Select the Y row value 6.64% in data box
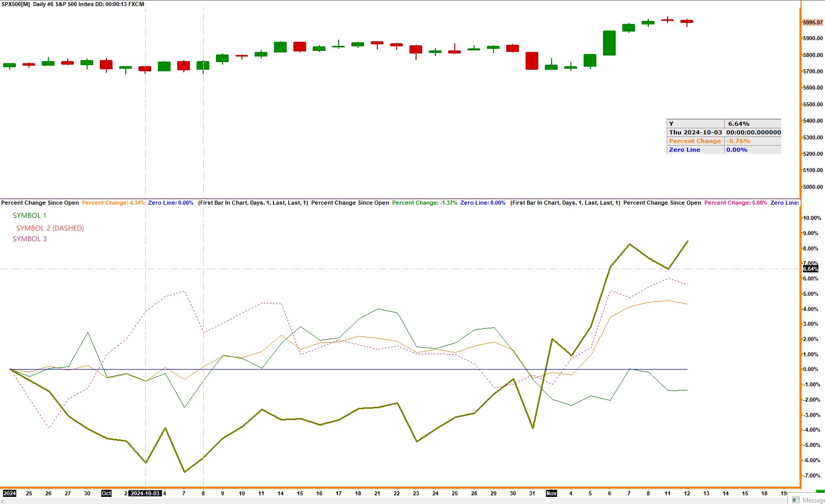The height and width of the screenshot is (504, 825). click(738, 124)
